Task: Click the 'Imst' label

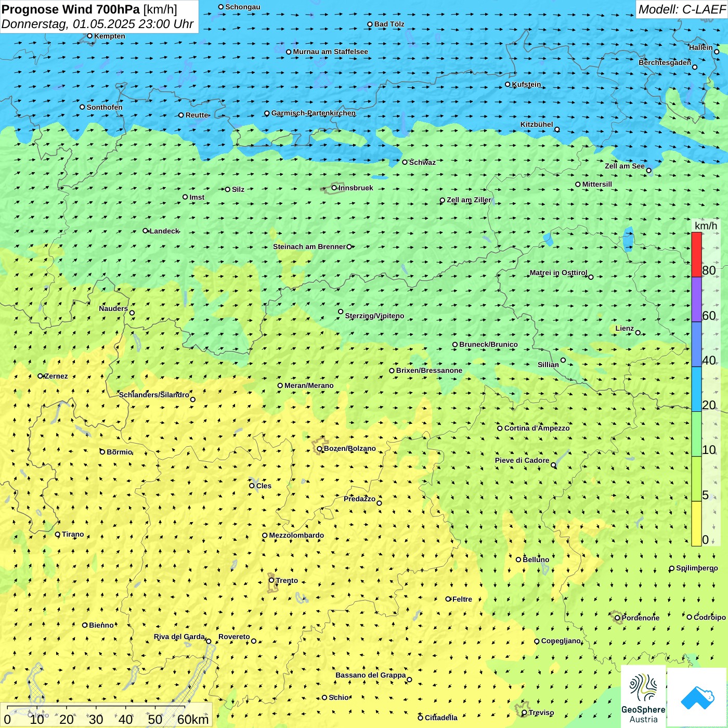Action: coord(197,197)
